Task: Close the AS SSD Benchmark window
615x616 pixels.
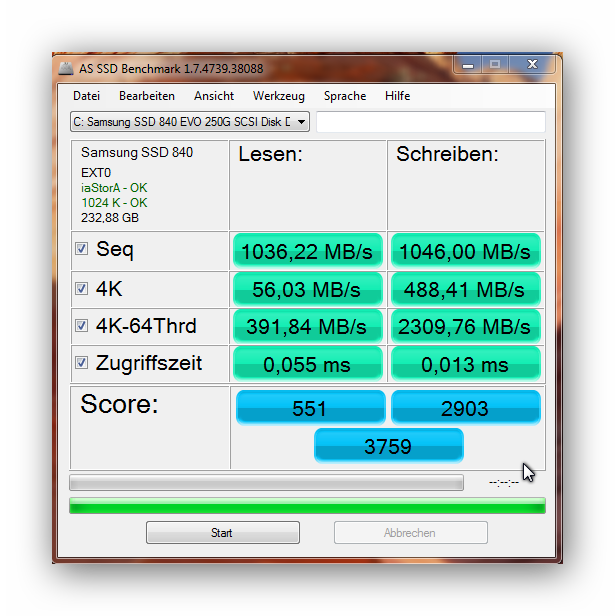Action: coord(532,65)
